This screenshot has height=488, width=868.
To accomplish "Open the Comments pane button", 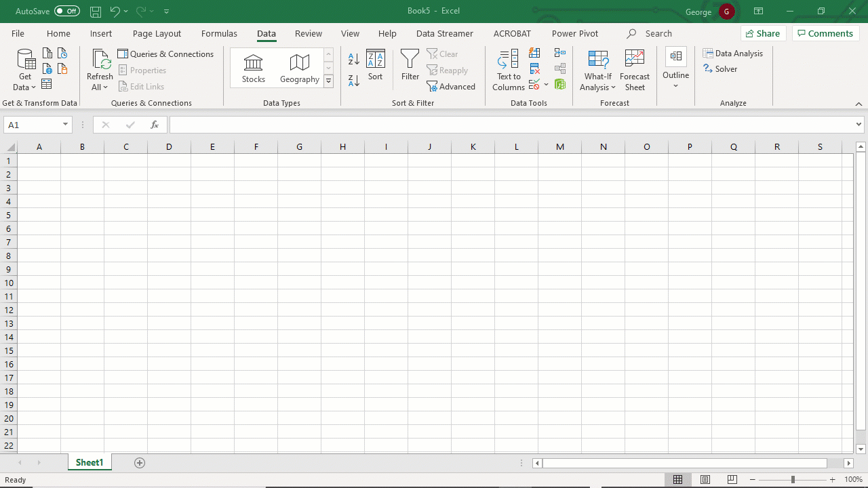I will pos(825,33).
